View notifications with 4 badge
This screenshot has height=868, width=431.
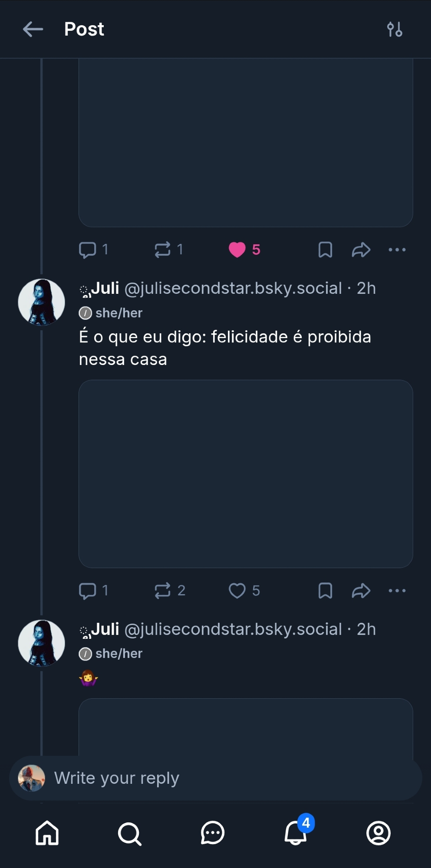[x=296, y=833]
